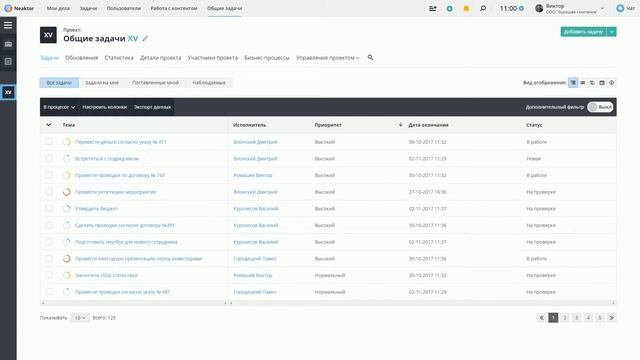Tick the checkbox for 'Провести проводки по договору № 743'
The image size is (640, 360).
49,175
